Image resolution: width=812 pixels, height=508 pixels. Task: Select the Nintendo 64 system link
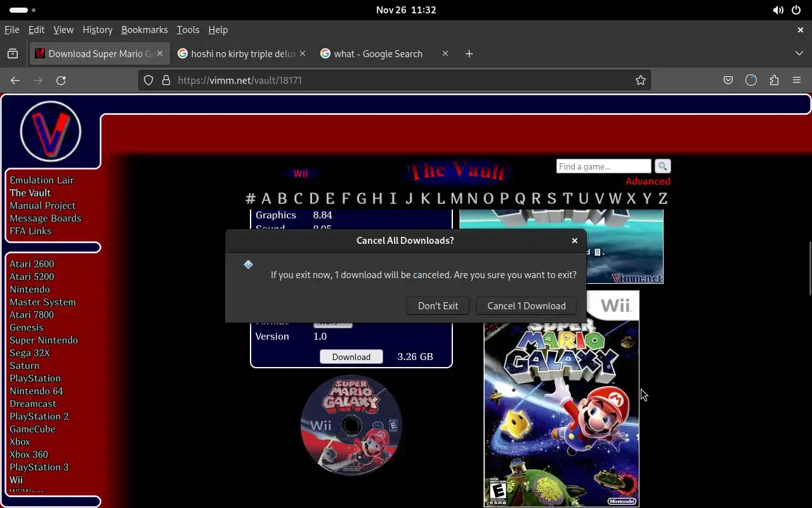(36, 391)
